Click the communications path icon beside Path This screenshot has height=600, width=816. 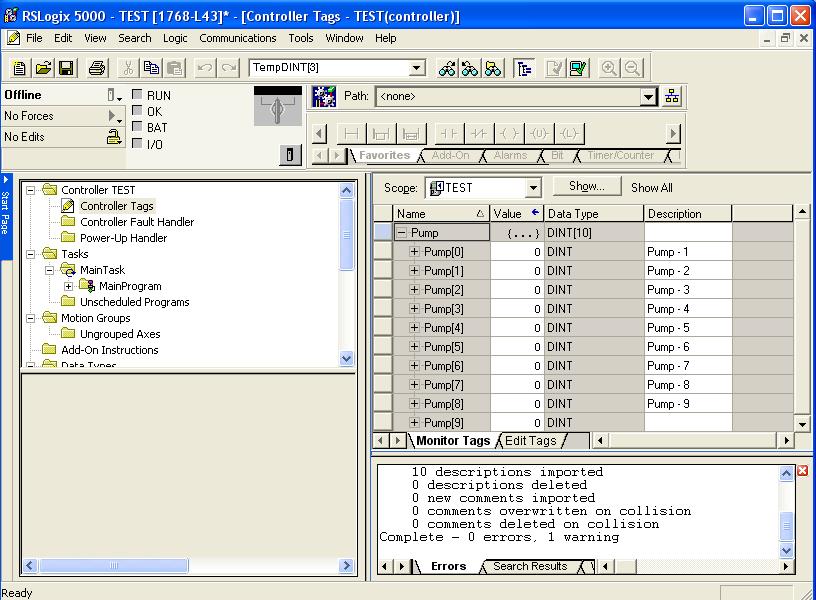pos(324,96)
